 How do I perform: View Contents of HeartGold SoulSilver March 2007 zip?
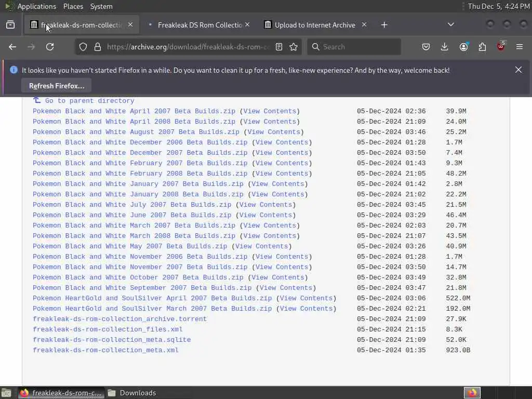[x=307, y=309]
